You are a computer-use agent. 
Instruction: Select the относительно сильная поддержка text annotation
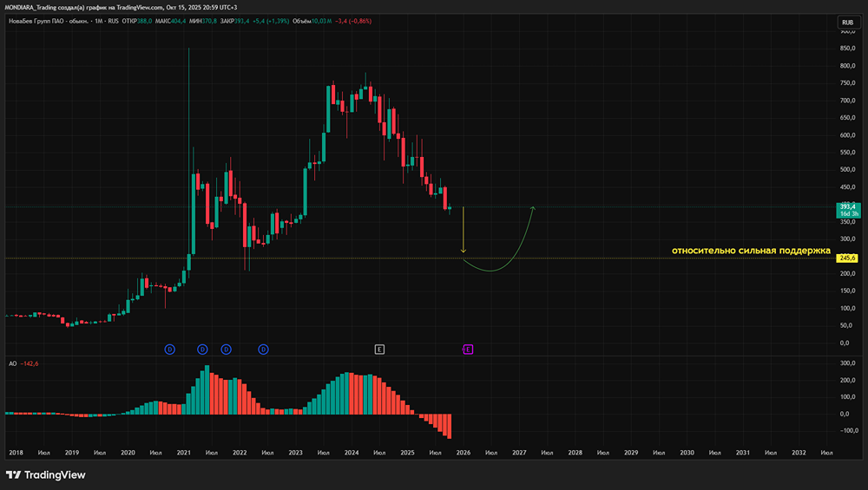[751, 251]
